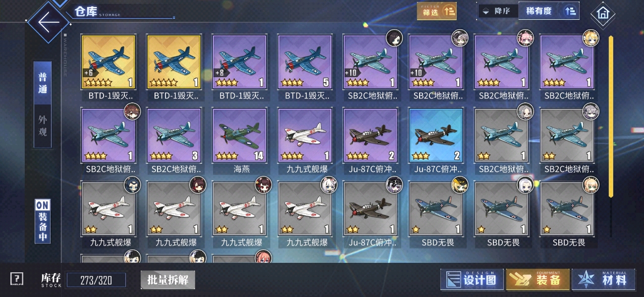Switch to the 普通 tab
The height and width of the screenshot is (297, 644).
(x=44, y=83)
